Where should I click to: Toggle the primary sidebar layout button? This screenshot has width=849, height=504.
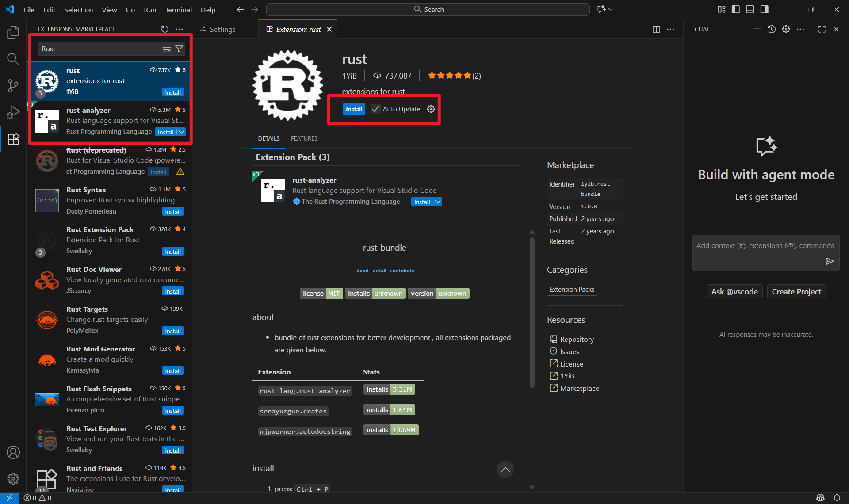[x=736, y=9]
